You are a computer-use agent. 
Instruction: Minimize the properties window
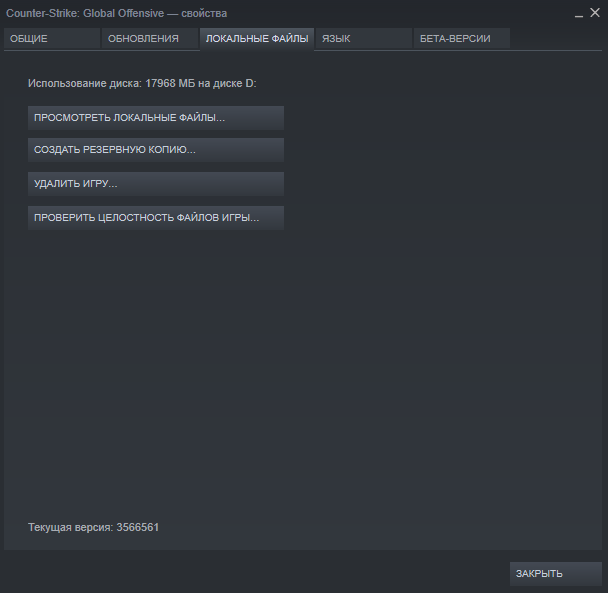pos(579,14)
